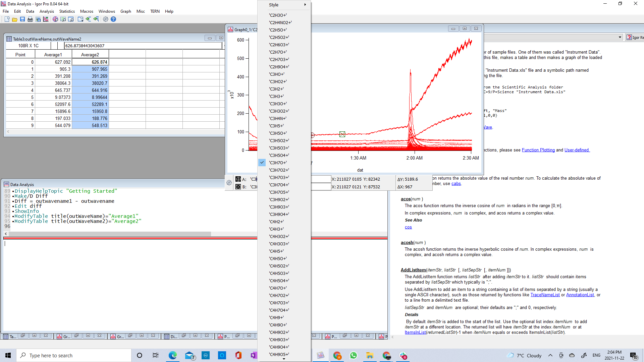644x362 pixels.
Task: Expand the Style submenu
Action: tap(284, 5)
